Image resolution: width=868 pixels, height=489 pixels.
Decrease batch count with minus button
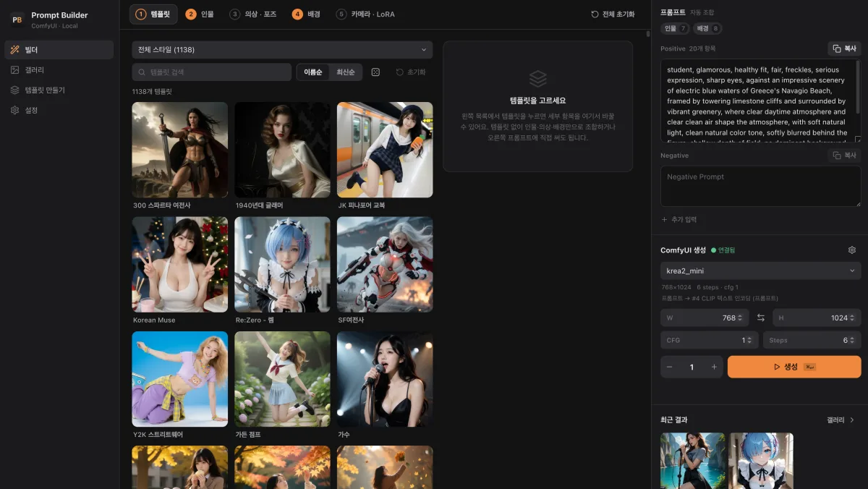670,367
